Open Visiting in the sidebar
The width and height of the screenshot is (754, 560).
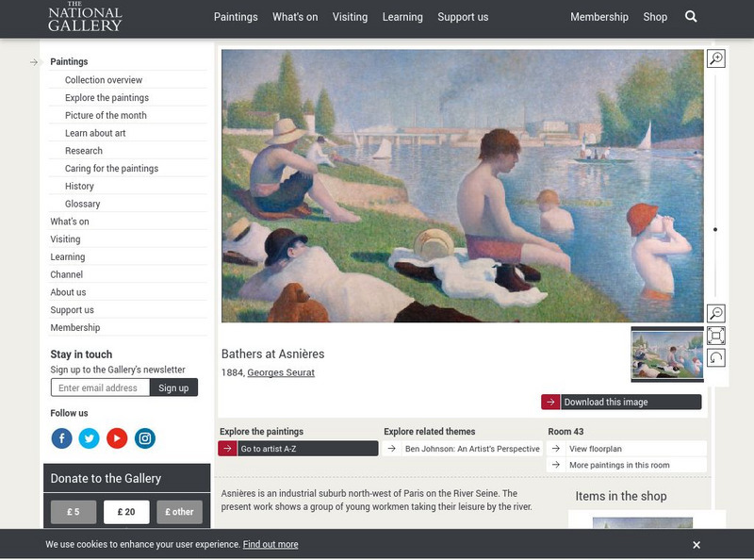click(65, 239)
